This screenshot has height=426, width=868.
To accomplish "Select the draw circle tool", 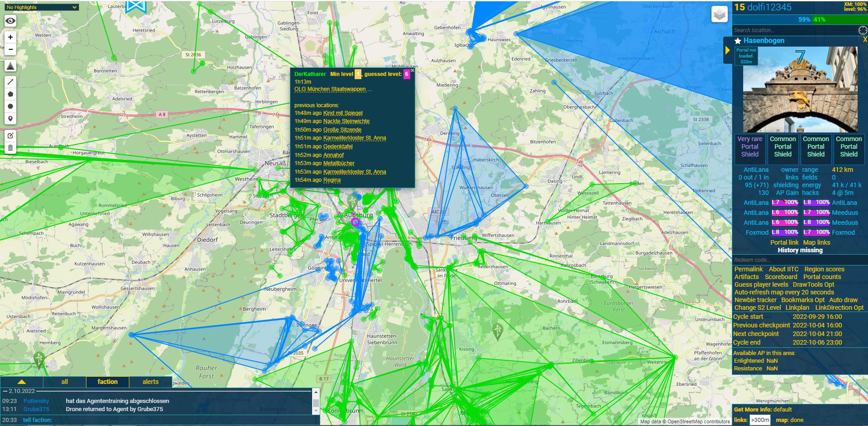I will click(10, 106).
